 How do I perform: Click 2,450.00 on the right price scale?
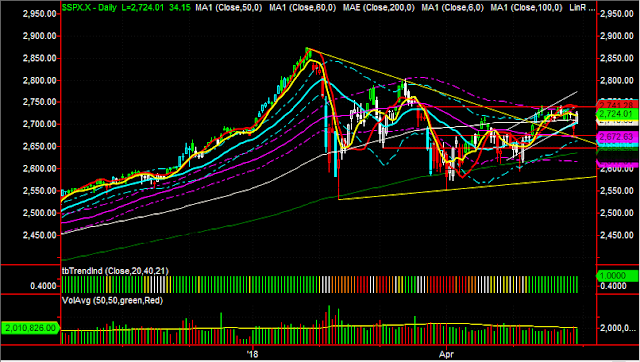(617, 235)
